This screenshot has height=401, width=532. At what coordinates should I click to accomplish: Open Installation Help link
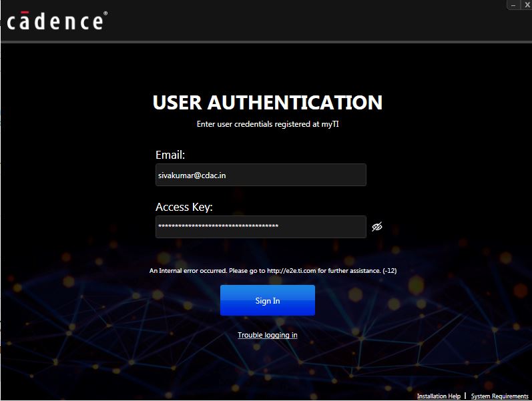[439, 396]
